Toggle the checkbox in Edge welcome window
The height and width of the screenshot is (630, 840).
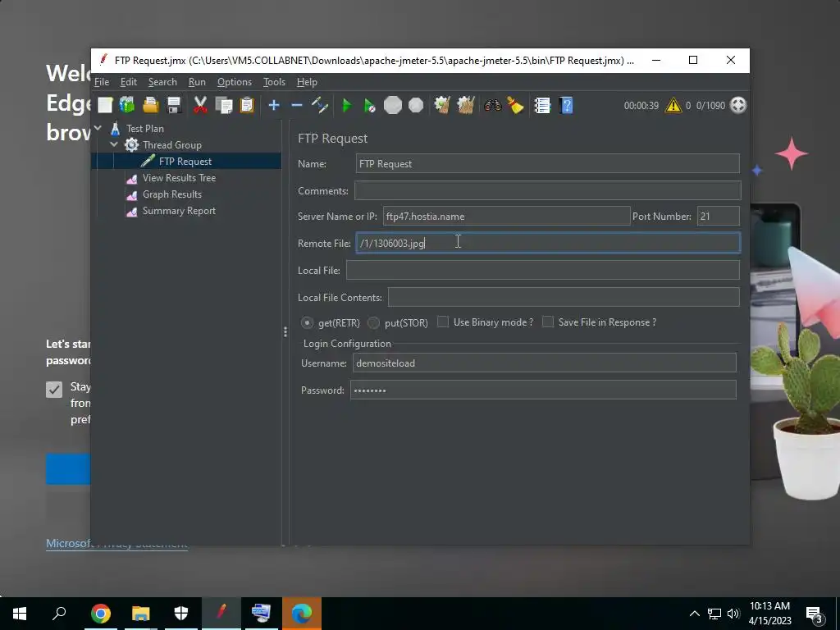[x=54, y=390]
